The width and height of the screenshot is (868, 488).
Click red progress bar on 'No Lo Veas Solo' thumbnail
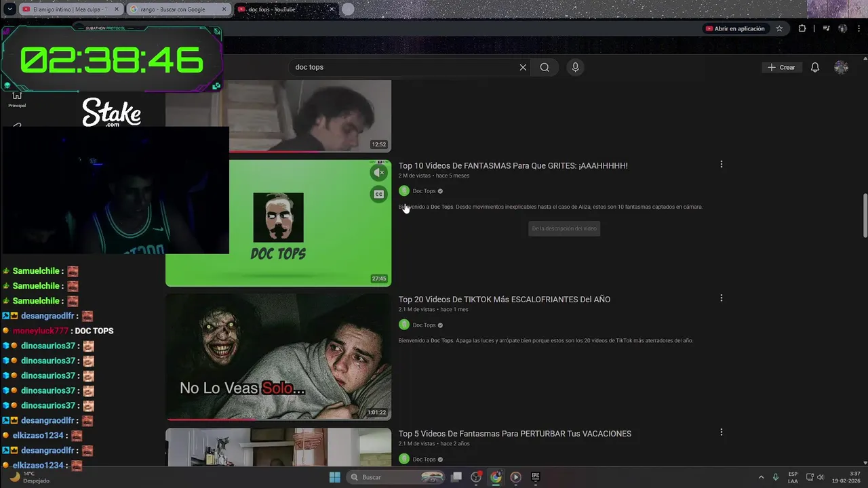pyautogui.click(x=211, y=419)
